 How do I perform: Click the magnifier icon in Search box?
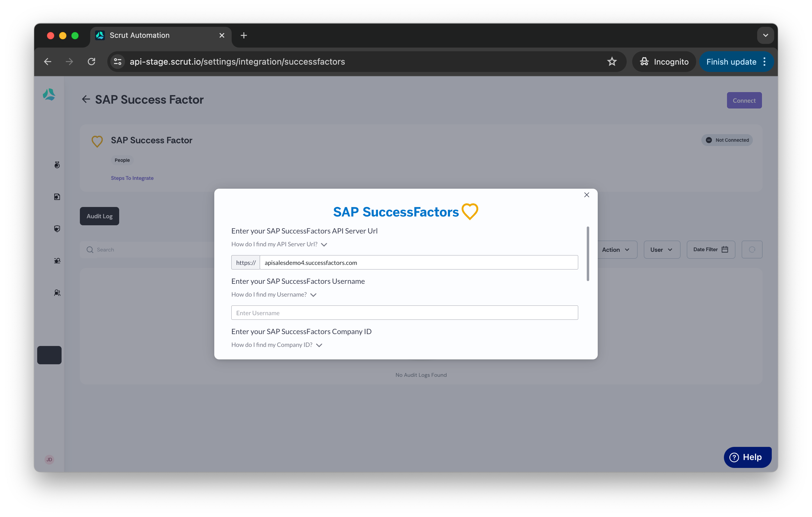click(90, 250)
